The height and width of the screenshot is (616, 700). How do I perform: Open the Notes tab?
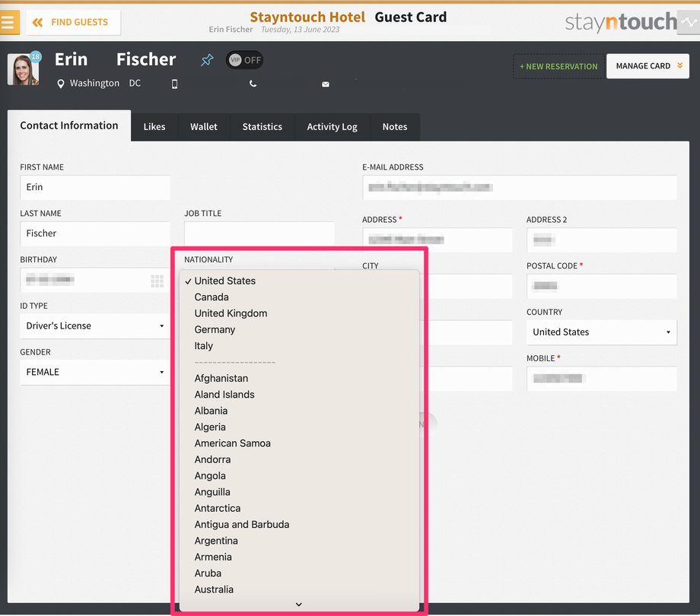395,127
